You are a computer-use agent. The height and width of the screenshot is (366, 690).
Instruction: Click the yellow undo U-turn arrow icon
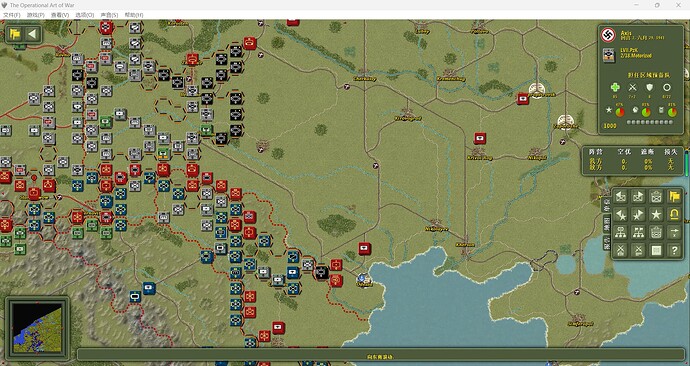(674, 215)
